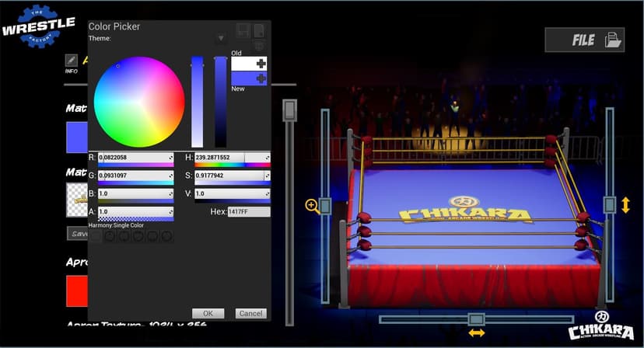Cancel the color picker dialog
Image resolution: width=644 pixels, height=348 pixels.
tap(250, 314)
